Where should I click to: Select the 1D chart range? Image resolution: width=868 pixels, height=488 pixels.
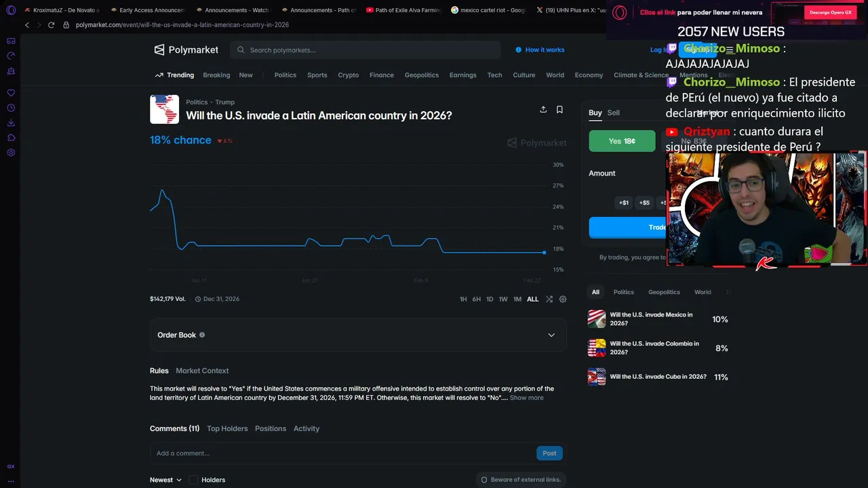coord(490,299)
